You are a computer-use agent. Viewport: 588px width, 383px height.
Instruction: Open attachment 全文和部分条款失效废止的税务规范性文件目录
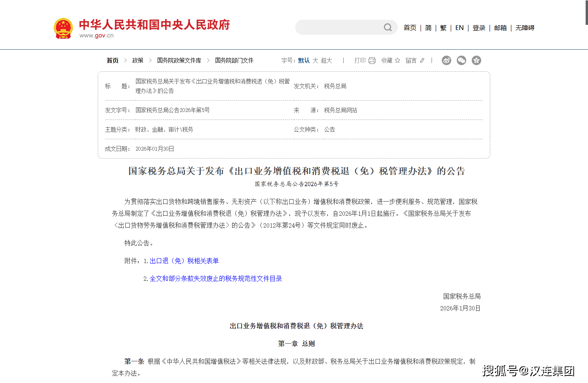tap(216, 278)
